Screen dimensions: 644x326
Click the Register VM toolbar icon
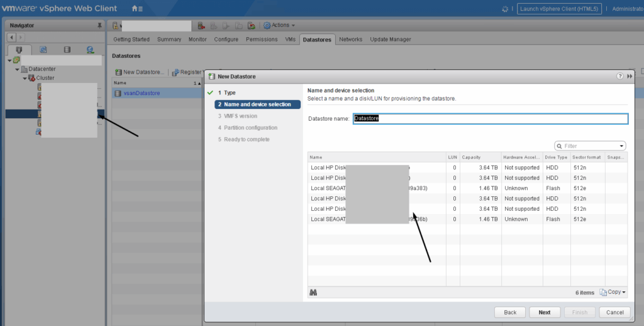(x=175, y=72)
